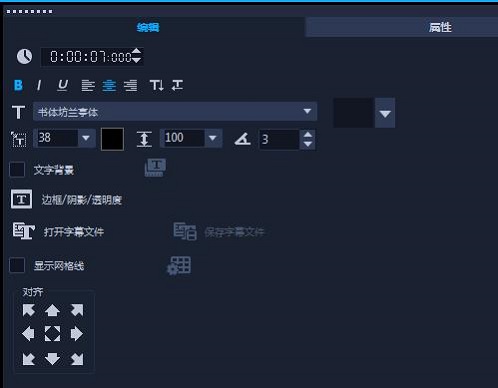
Task: Expand the title style preset dropdown arrow
Action: pos(385,113)
